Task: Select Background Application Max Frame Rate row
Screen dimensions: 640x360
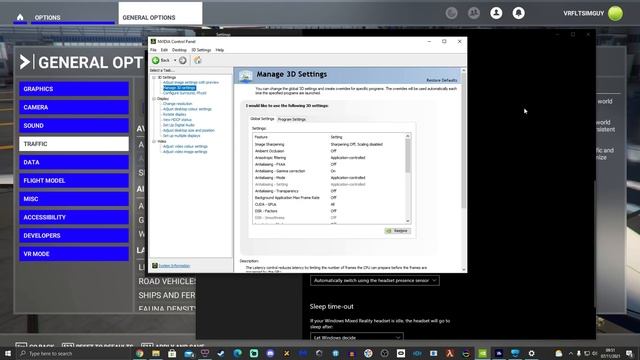Action: tap(329, 198)
